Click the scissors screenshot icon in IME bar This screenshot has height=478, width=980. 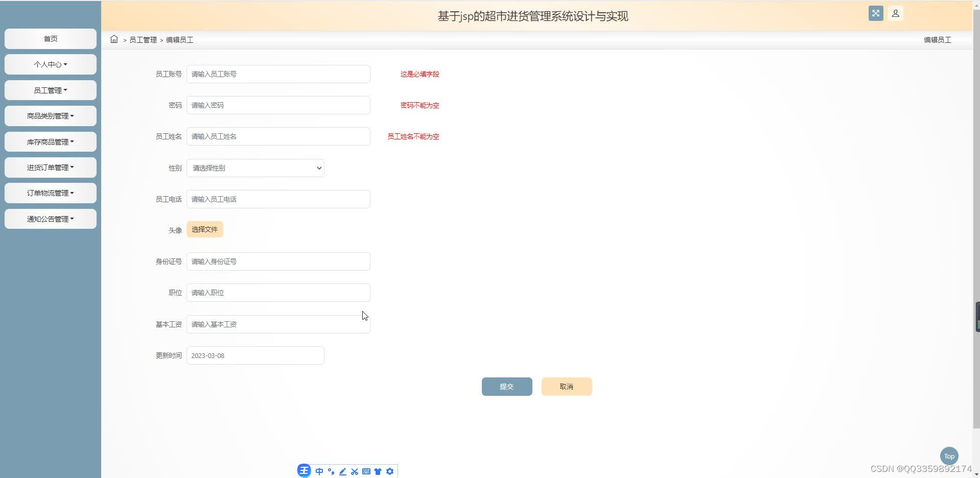pyautogui.click(x=355, y=471)
